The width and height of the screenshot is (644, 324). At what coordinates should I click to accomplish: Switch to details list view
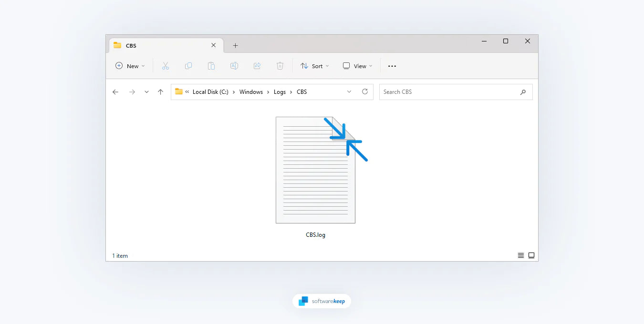click(521, 256)
